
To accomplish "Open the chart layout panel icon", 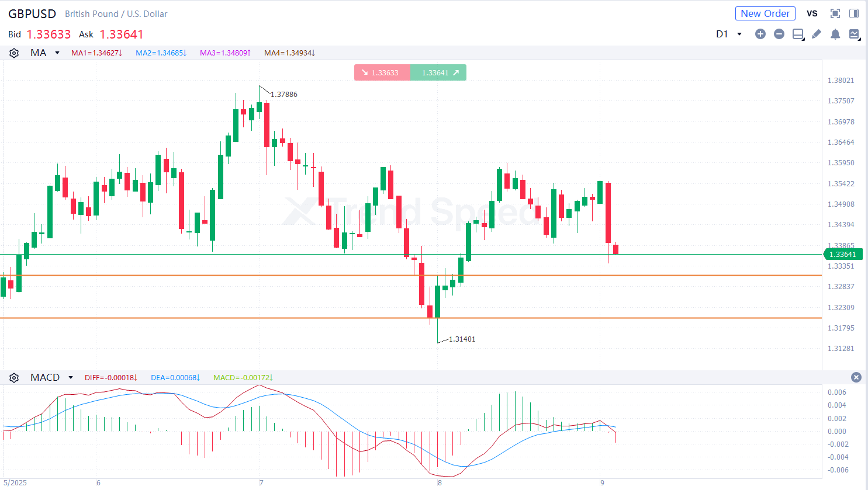I will (x=798, y=34).
